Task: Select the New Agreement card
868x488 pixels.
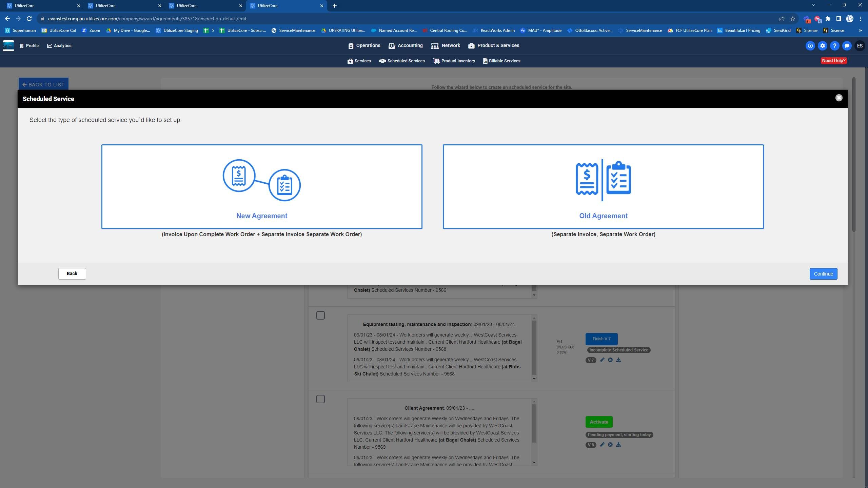Action: pos(261,186)
